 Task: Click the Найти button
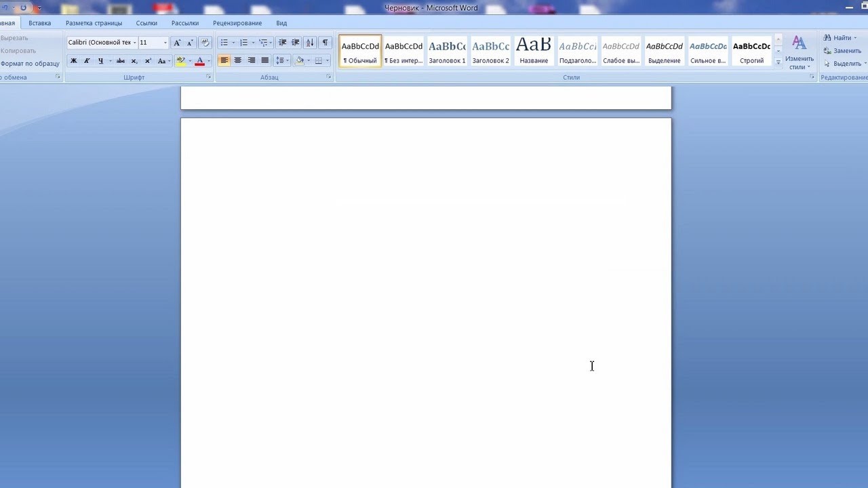(840, 38)
